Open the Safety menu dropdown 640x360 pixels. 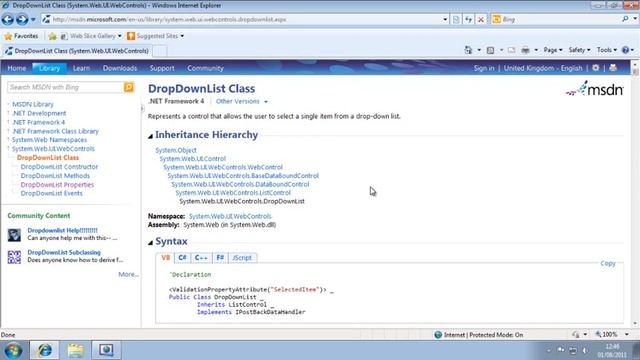579,50
